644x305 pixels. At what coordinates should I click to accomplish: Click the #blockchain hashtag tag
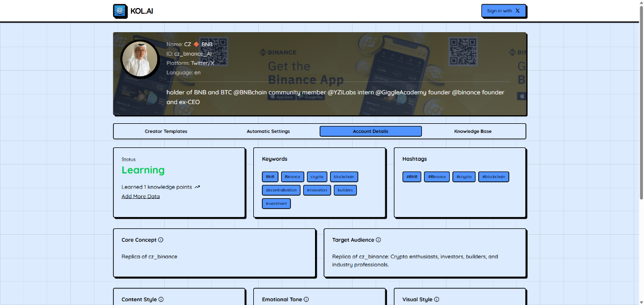(494, 177)
